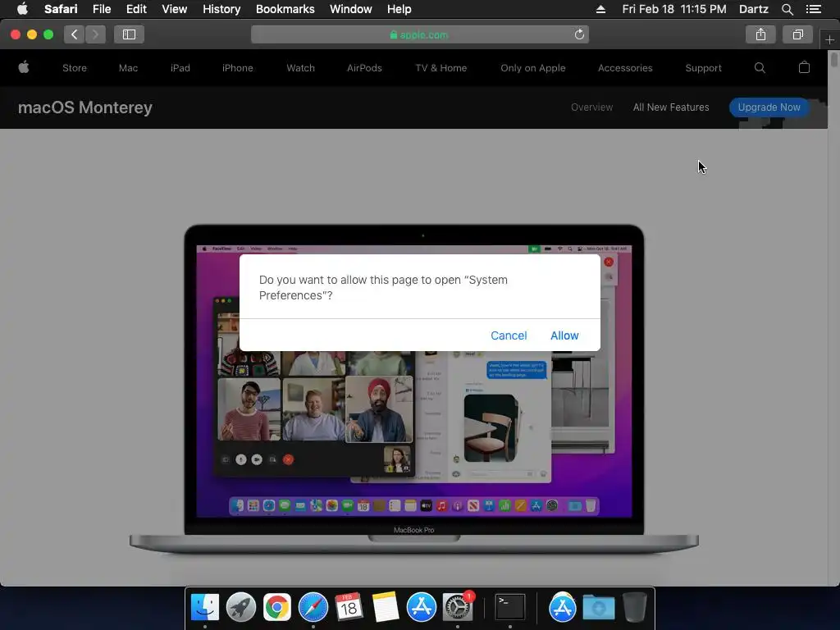Open the Apple menu in the menu bar
This screenshot has height=630, width=840.
pos(22,9)
